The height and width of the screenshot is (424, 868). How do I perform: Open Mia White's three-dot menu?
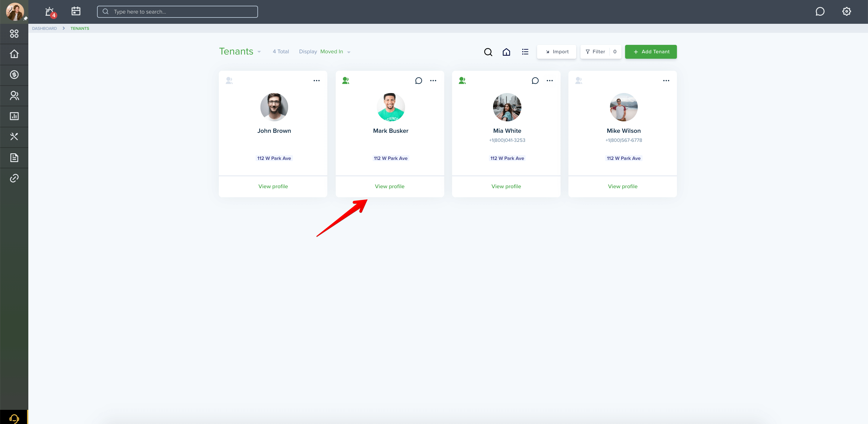pyautogui.click(x=549, y=80)
